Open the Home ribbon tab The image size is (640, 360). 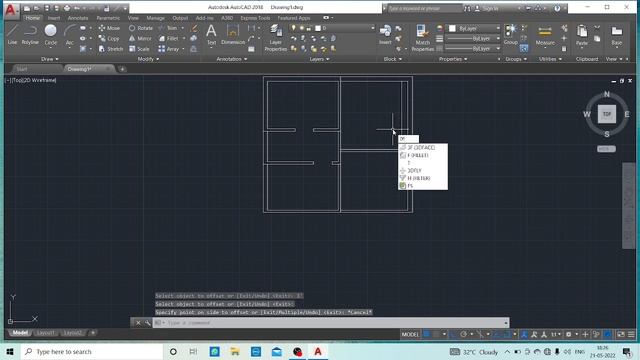pyautogui.click(x=33, y=18)
